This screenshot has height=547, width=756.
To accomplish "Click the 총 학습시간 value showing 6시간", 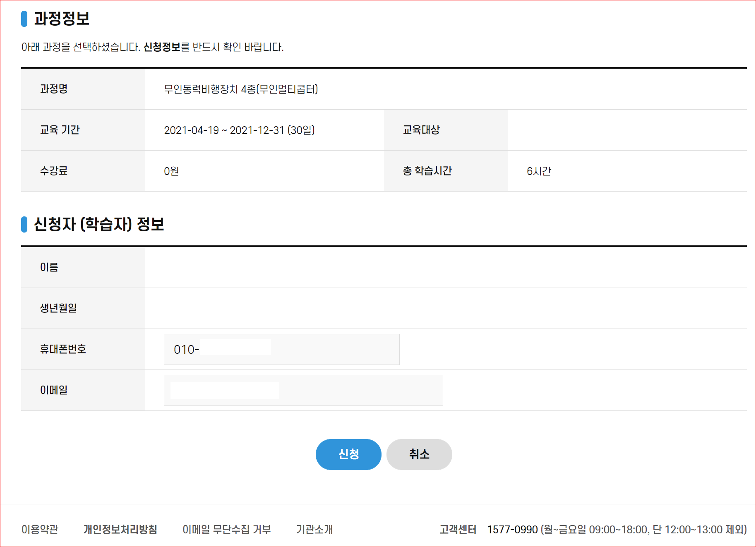I will 538,170.
